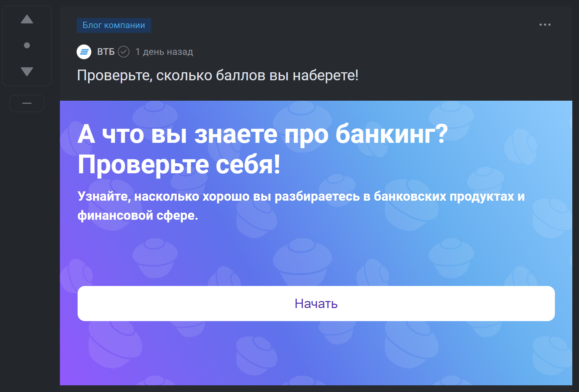Collapse the post using the minus button
This screenshot has height=392, width=579.
(27, 103)
